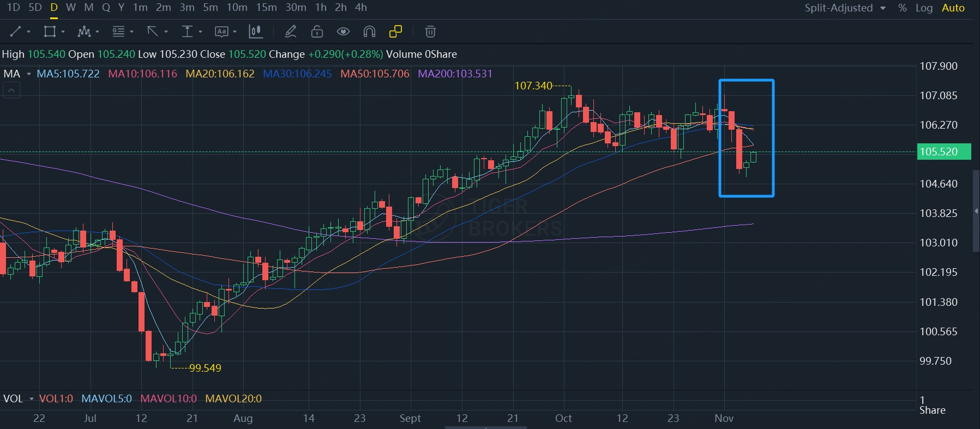This screenshot has height=429, width=980.
Task: Pick the text annotation tool
Action: (221, 32)
